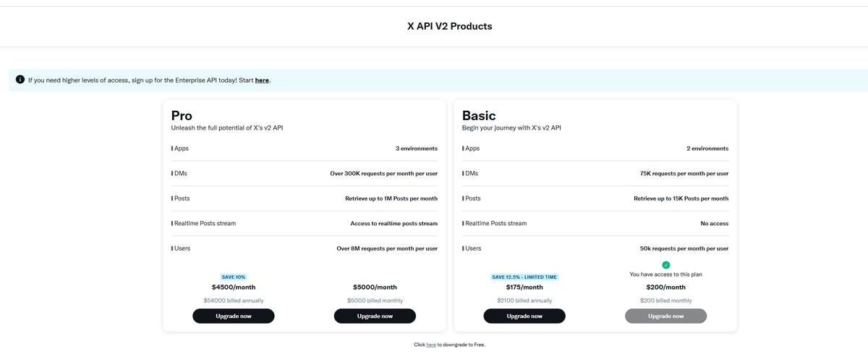Click the info icon in the Enterprise banner
868x357 pixels.
[x=20, y=80]
